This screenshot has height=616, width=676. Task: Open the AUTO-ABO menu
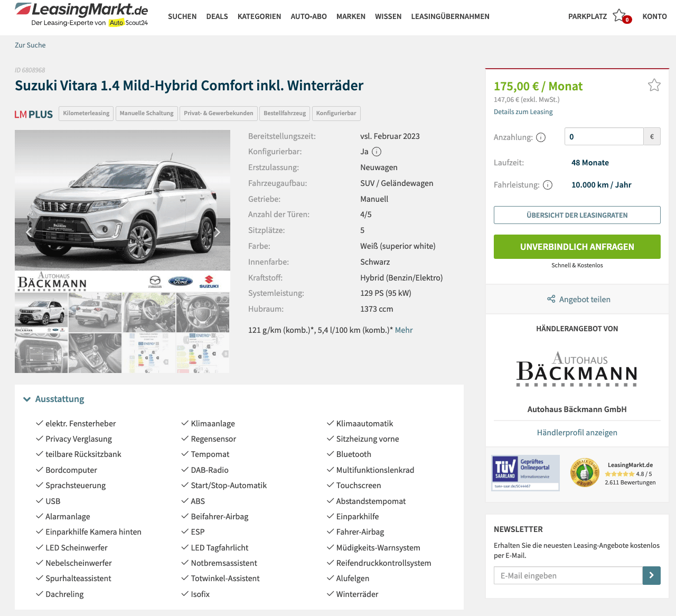click(x=309, y=16)
